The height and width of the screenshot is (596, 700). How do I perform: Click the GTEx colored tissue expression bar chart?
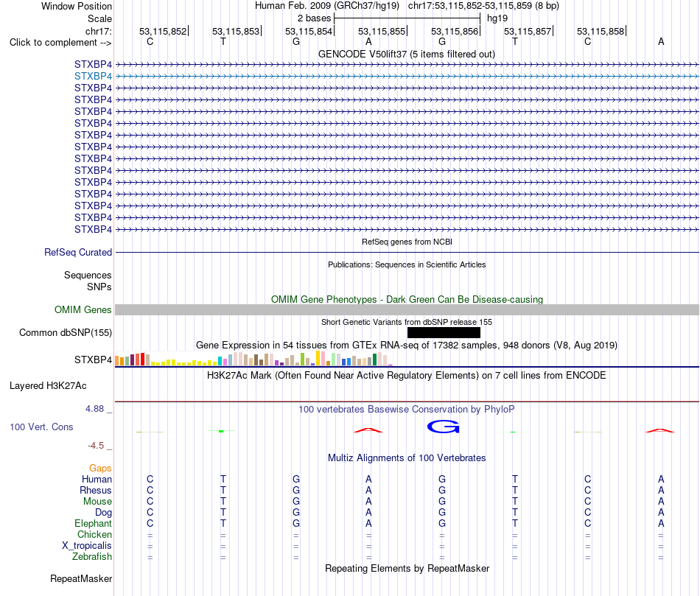253,359
